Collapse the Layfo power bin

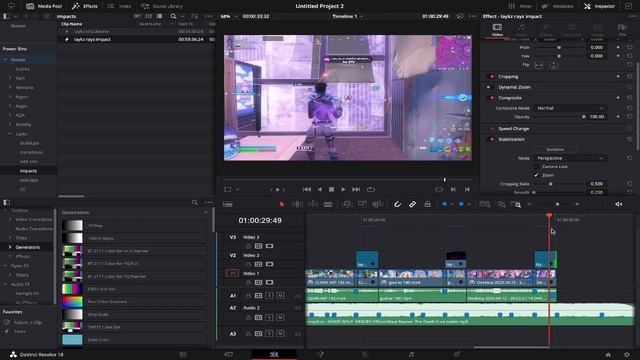click(x=10, y=134)
